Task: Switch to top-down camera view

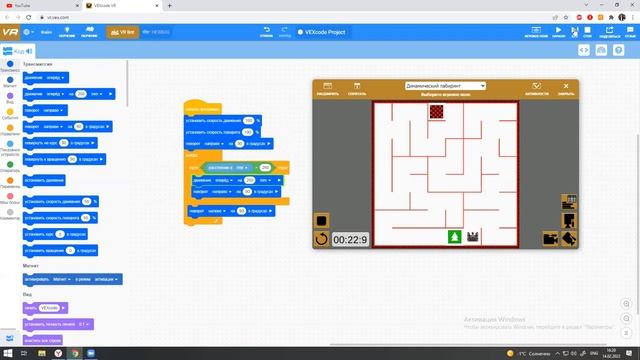Action: click(569, 221)
